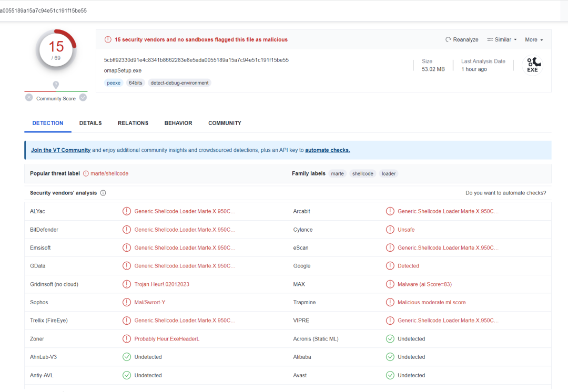The width and height of the screenshot is (568, 392).
Task: Click the VIPRE detection alert icon
Action: tap(390, 321)
